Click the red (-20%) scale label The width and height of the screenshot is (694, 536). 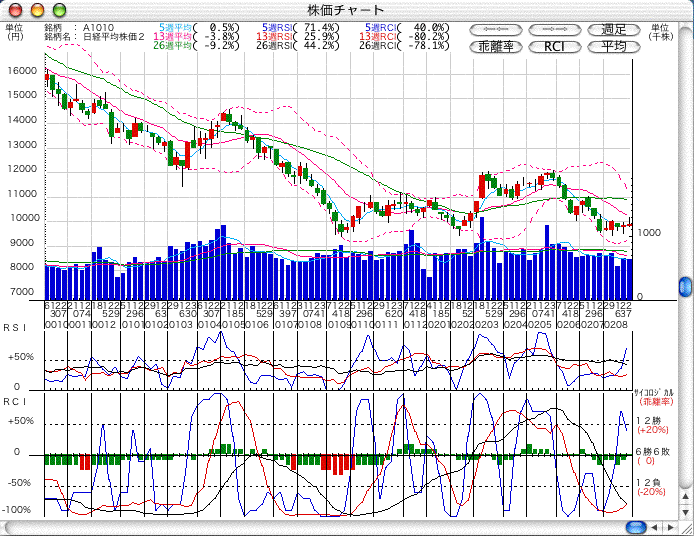pyautogui.click(x=652, y=492)
